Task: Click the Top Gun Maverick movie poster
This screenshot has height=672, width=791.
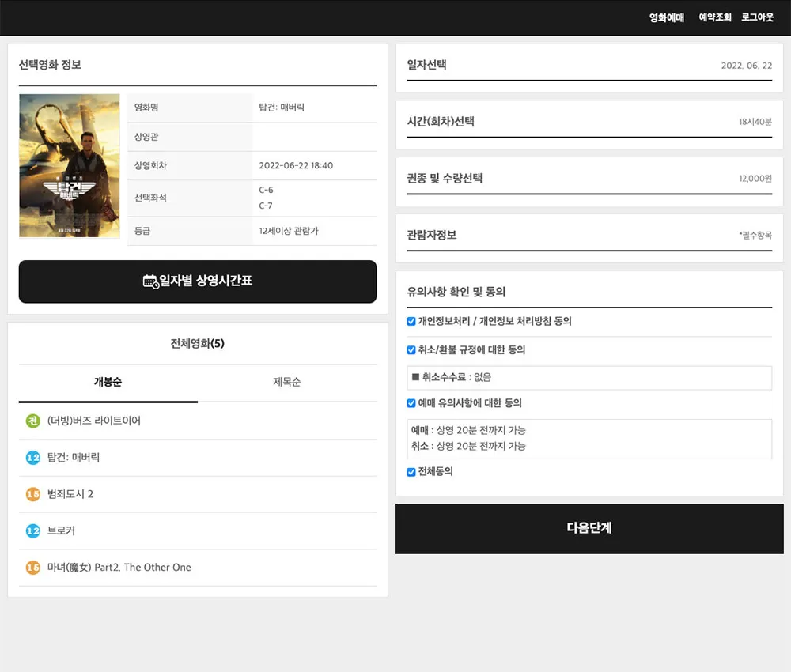Action: 70,165
